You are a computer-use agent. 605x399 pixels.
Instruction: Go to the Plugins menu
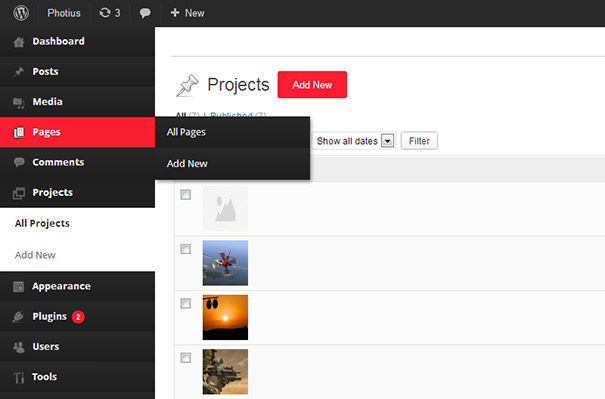click(78, 316)
